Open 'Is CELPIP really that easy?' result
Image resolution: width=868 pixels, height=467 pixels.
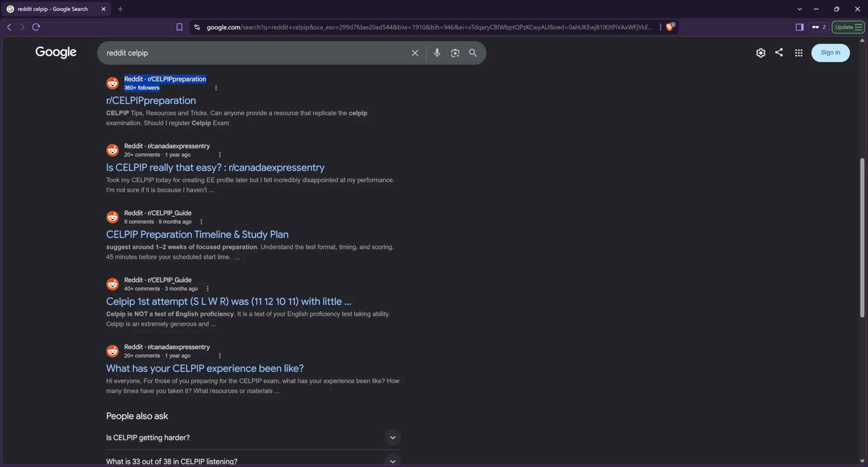(215, 167)
